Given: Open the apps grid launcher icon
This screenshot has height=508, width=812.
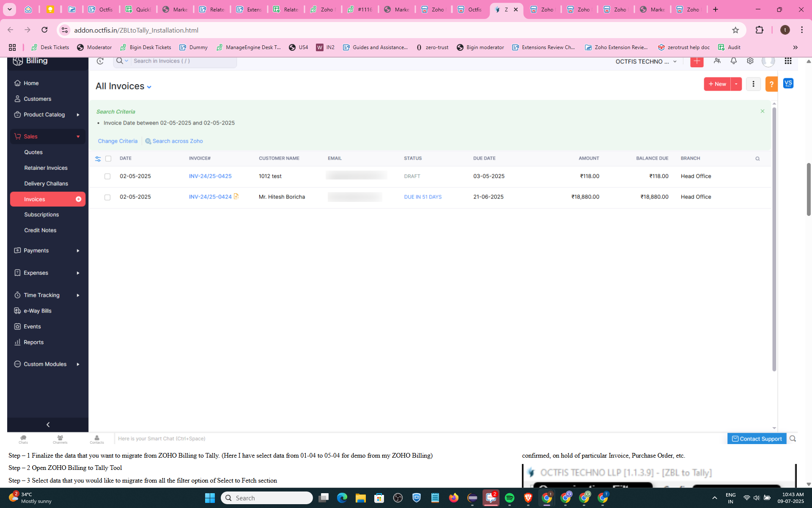Looking at the screenshot, I should pos(787,61).
